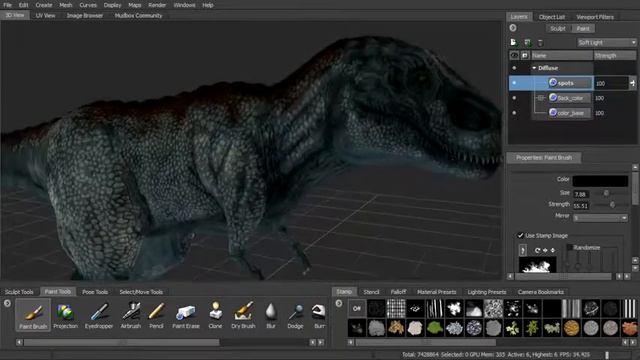Open the Layers panel options arrow
Viewport: 640px width, 360px height.
(x=513, y=28)
